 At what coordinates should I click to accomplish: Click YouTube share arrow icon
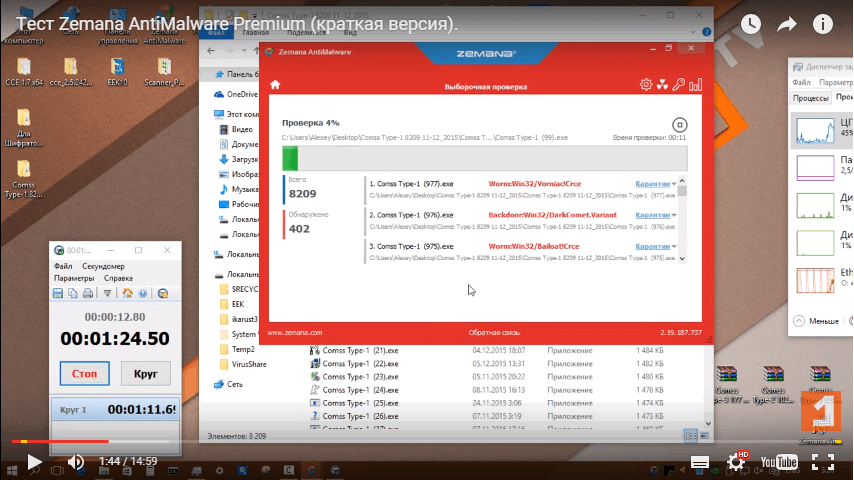pos(786,24)
